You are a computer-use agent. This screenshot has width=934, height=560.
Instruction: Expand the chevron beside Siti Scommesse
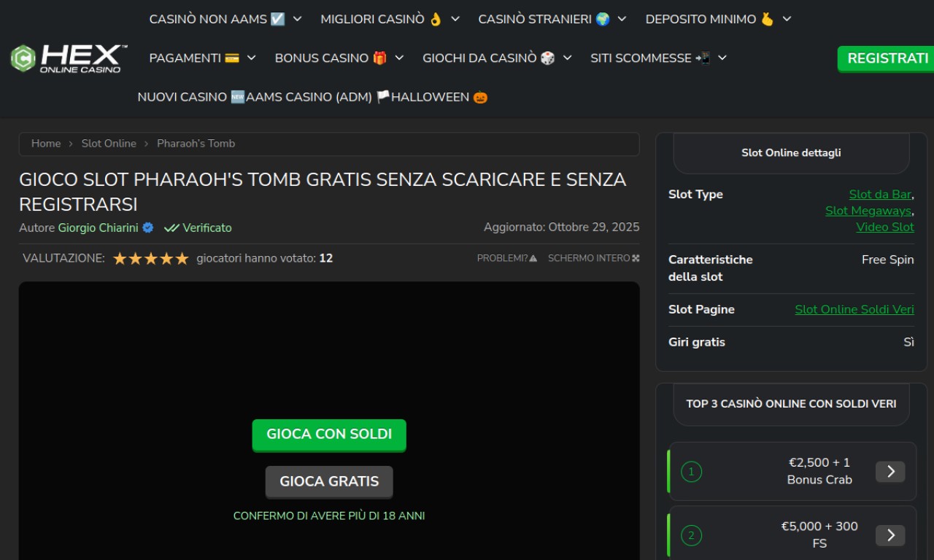(722, 58)
